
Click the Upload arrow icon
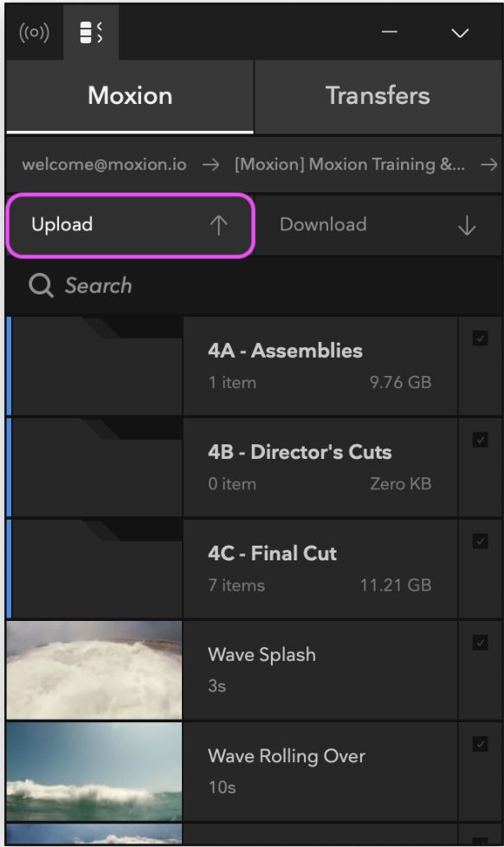tap(219, 224)
